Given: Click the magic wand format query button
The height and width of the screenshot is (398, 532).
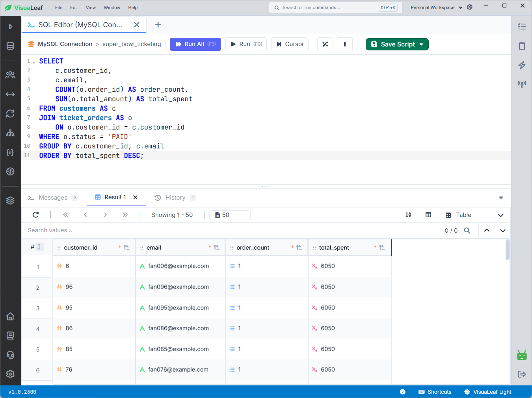Looking at the screenshot, I should [x=325, y=44].
